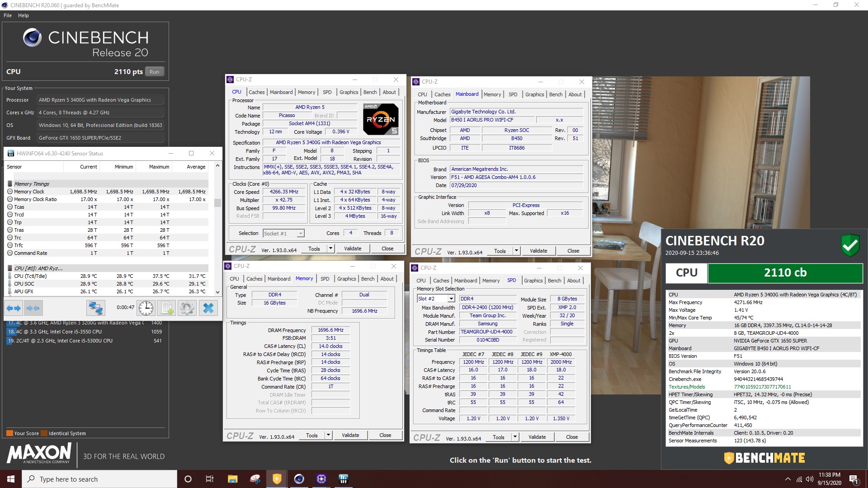
Task: Open Tools dropdown arrow in CPU-Z CPU window
Action: click(330, 249)
